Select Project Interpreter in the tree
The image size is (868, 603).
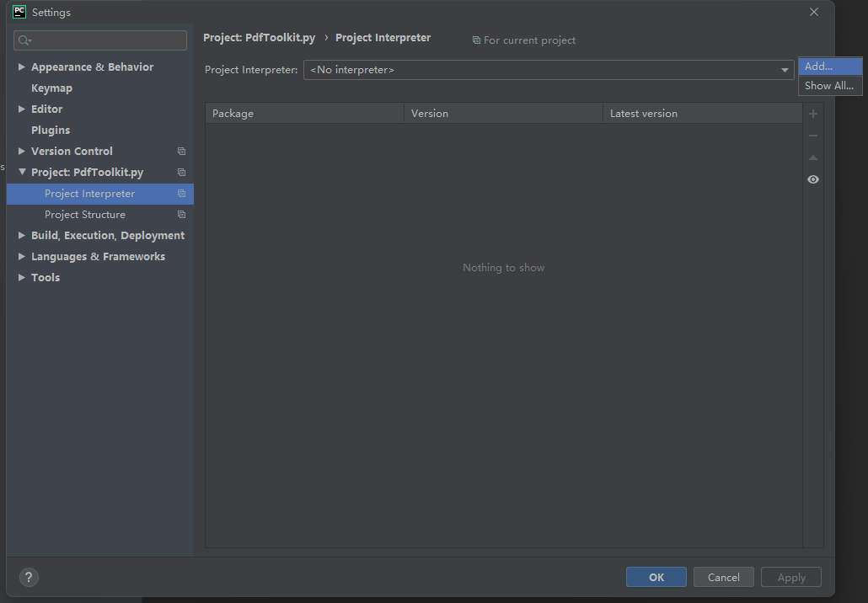point(100,194)
